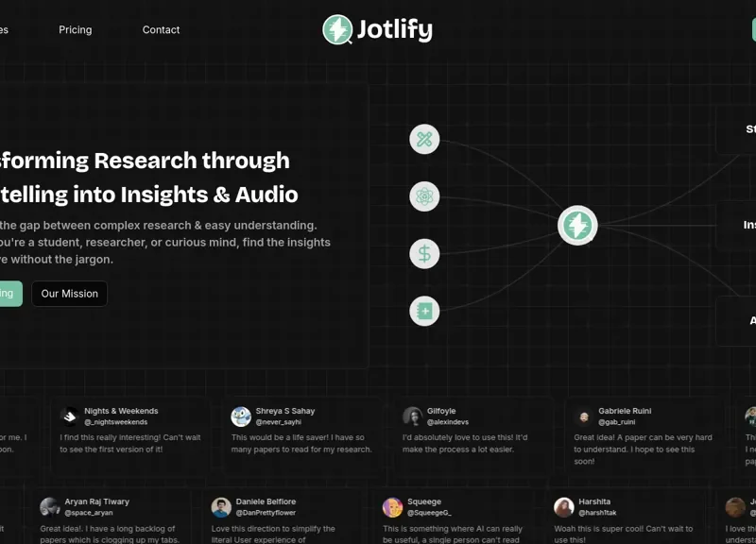Image resolution: width=756 pixels, height=544 pixels.
Task: Click the central Jotlify lightning hub icon
Action: 579,225
